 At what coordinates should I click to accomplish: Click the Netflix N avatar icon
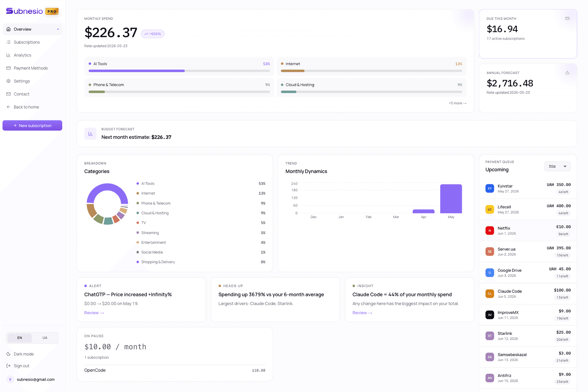[x=490, y=230]
